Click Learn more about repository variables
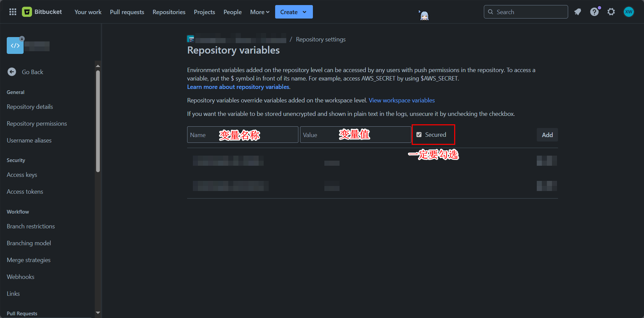644x318 pixels. coord(238,87)
